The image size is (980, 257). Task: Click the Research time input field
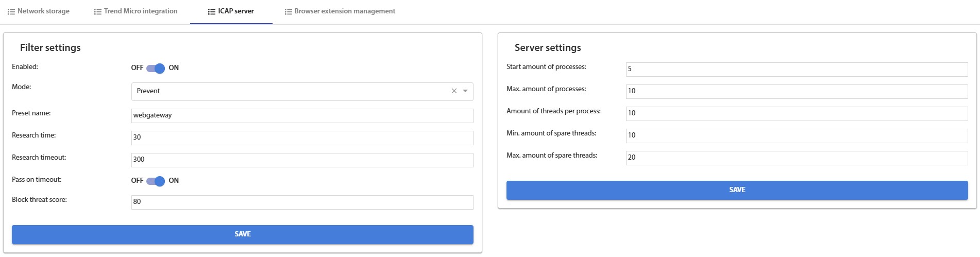[302, 138]
